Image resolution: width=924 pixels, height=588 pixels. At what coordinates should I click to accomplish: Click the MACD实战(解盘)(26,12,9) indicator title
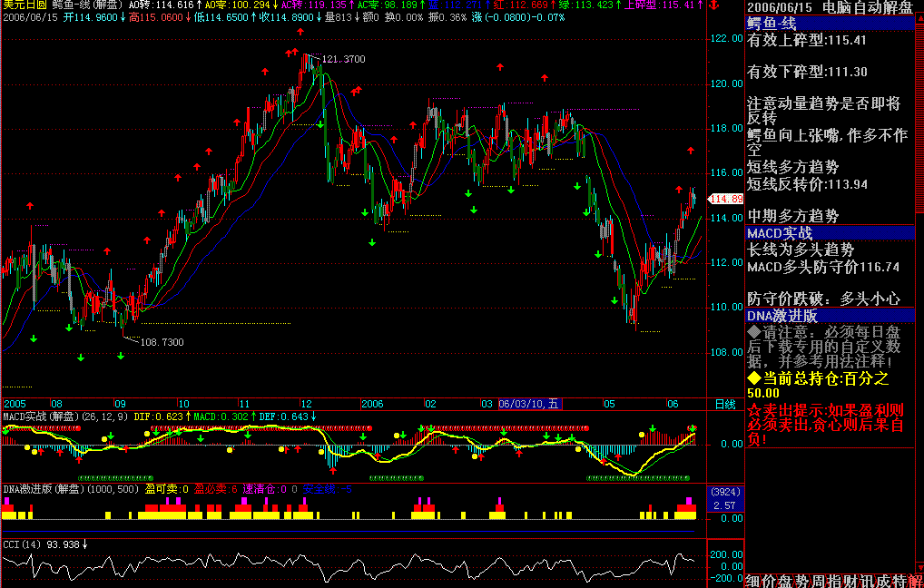(66, 416)
